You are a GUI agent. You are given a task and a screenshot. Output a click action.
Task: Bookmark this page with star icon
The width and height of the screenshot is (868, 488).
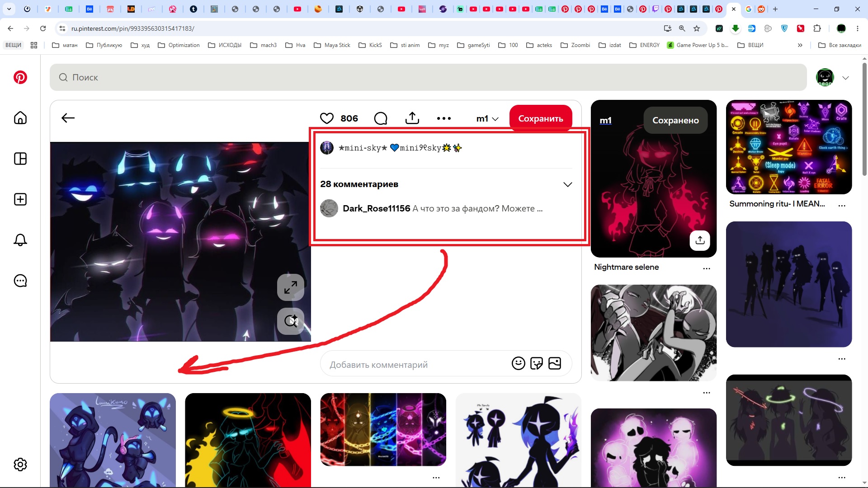click(x=697, y=28)
